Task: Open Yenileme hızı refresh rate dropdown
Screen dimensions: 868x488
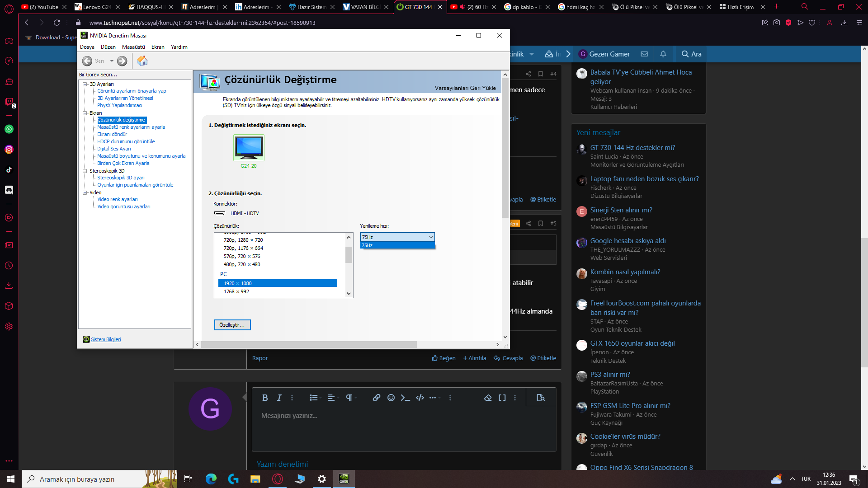Action: click(x=397, y=237)
